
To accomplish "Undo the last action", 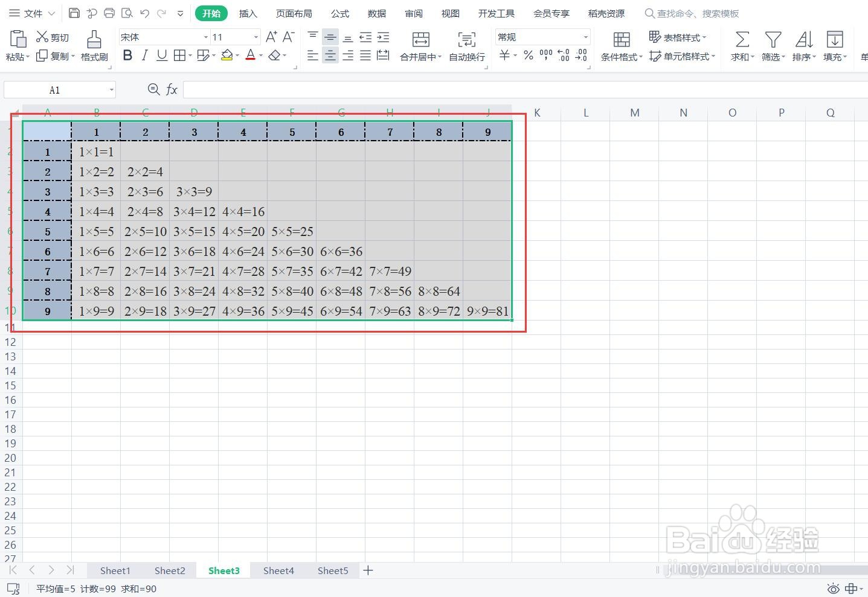I will (144, 13).
